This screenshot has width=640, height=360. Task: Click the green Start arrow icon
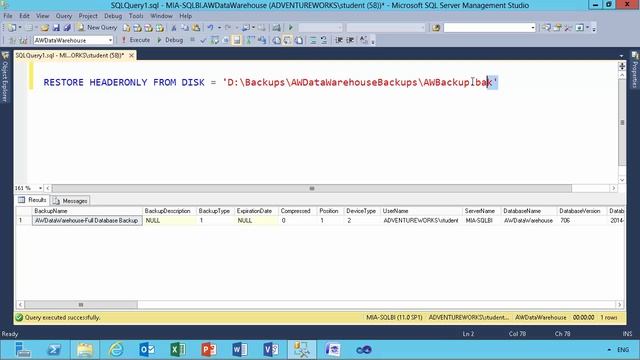click(x=291, y=27)
